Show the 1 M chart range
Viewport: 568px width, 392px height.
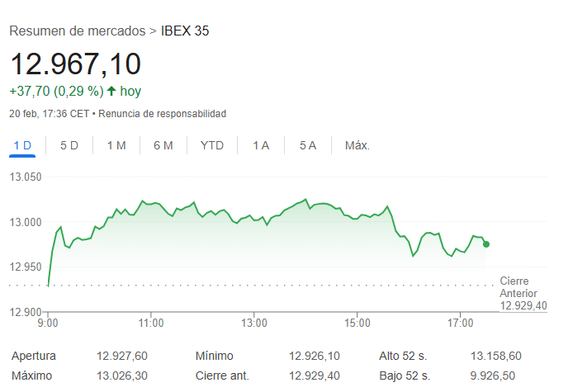(x=116, y=146)
